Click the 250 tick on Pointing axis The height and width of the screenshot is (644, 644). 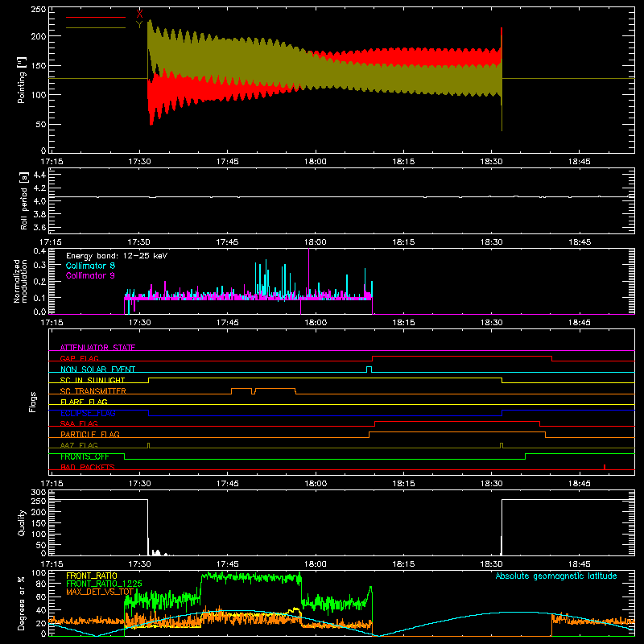(x=39, y=10)
